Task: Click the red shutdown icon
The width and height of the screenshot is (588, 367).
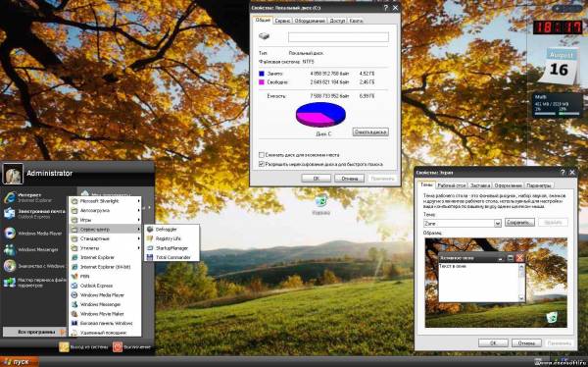Action: (x=118, y=346)
